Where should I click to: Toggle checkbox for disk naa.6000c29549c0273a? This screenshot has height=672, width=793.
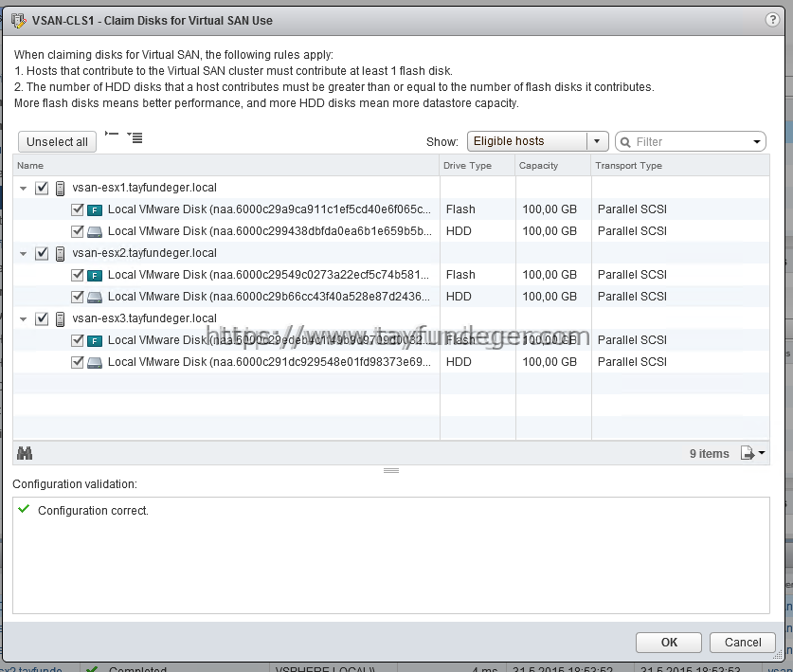tap(78, 275)
